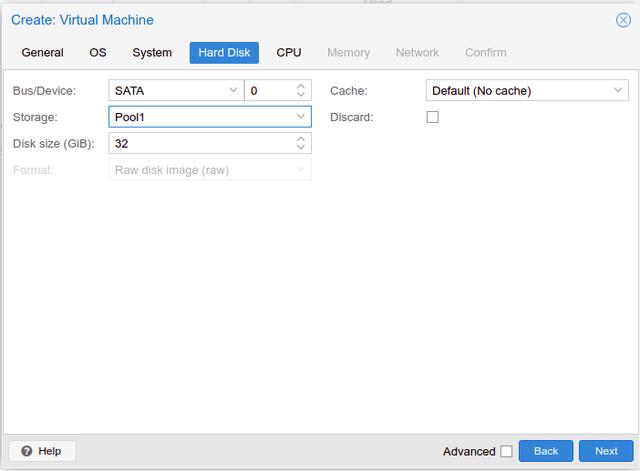The image size is (640, 471).
Task: Open the General tab
Action: click(x=42, y=53)
